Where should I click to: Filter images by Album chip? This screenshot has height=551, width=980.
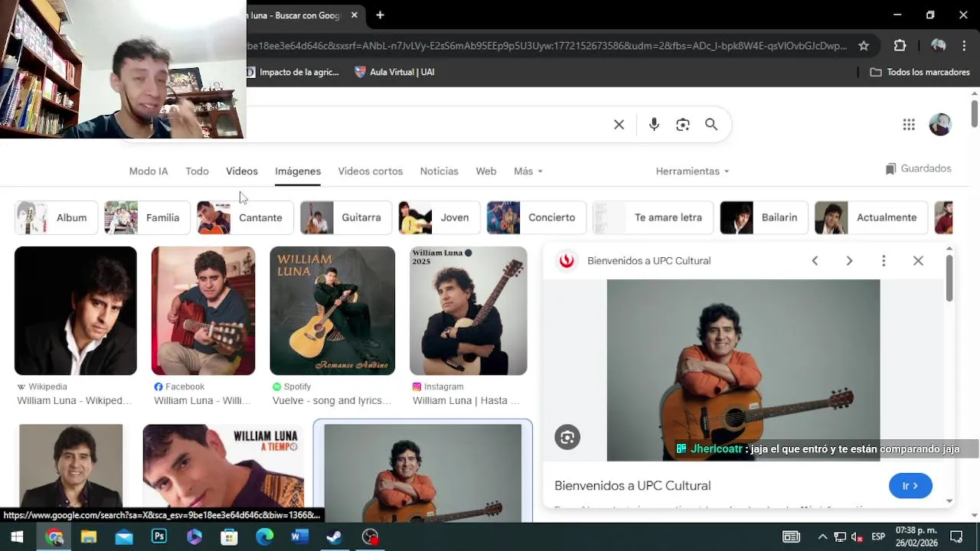57,217
